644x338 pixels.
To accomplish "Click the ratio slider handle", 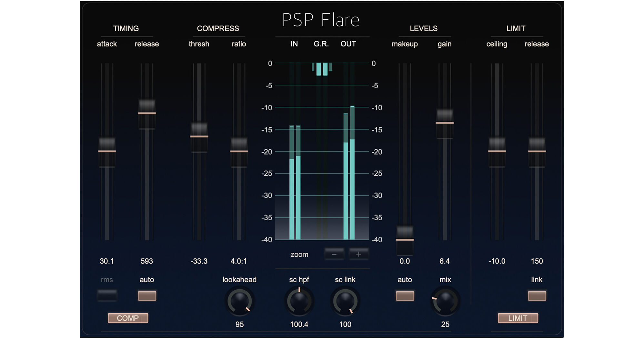I will coord(239,151).
